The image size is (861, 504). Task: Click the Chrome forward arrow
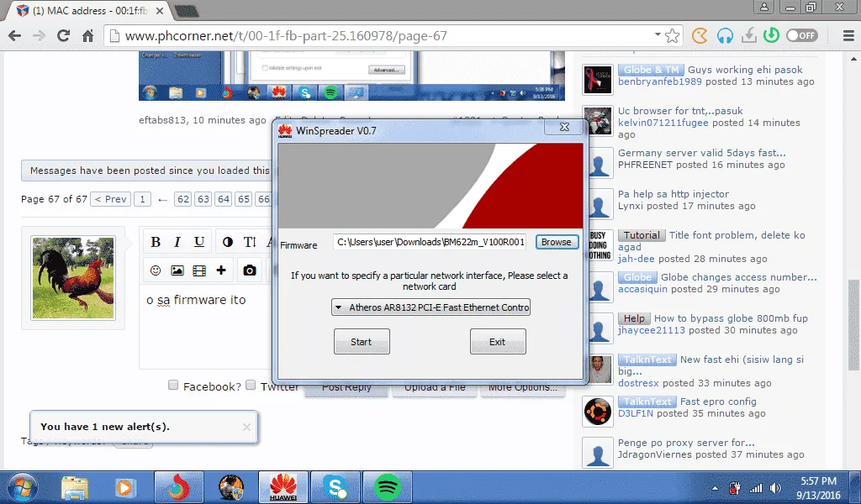[39, 35]
